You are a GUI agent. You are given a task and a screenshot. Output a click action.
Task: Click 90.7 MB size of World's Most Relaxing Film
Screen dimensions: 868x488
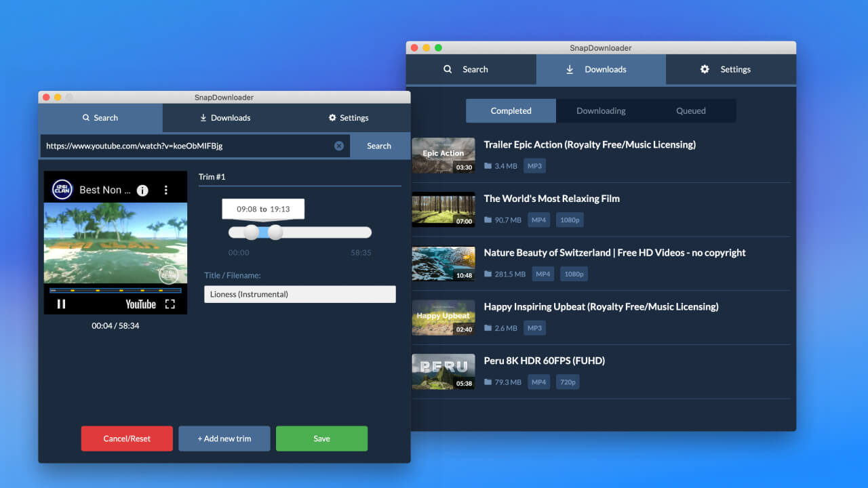[x=508, y=220]
